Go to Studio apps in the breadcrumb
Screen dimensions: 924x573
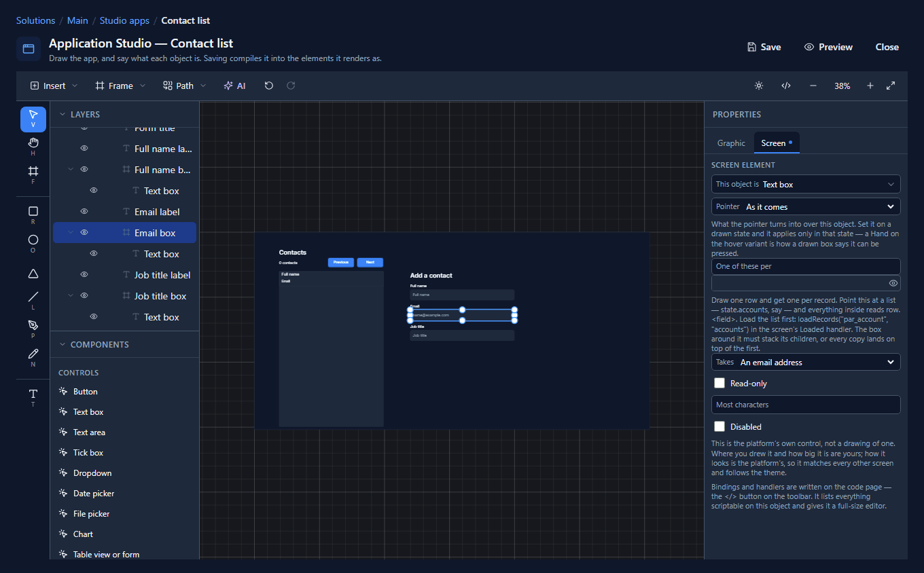pos(124,20)
